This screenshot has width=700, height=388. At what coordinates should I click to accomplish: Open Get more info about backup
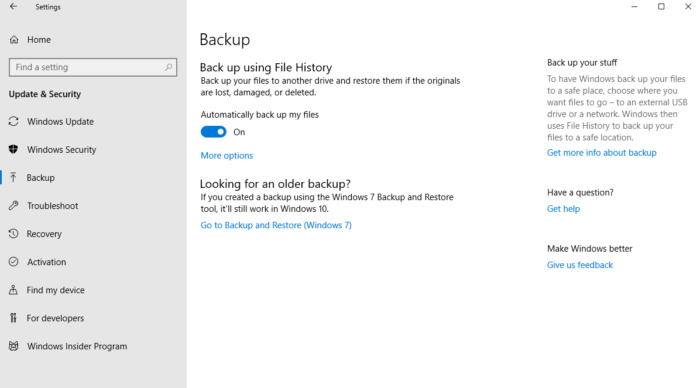point(602,153)
